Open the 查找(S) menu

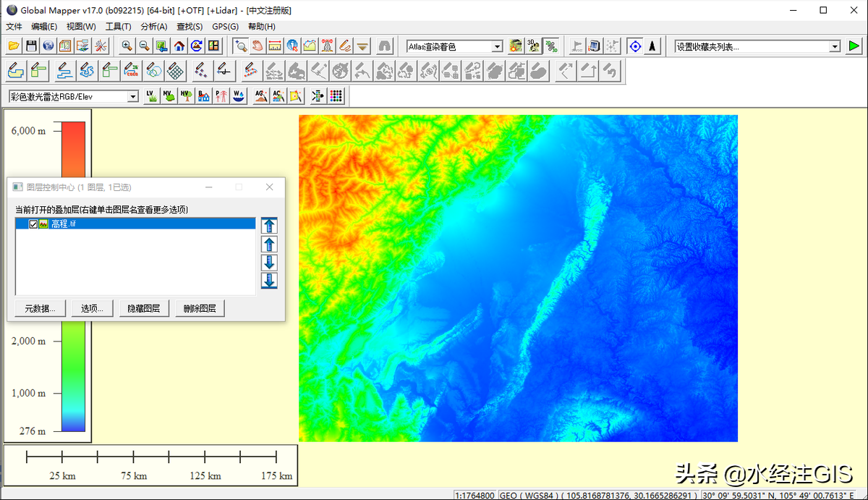[190, 27]
